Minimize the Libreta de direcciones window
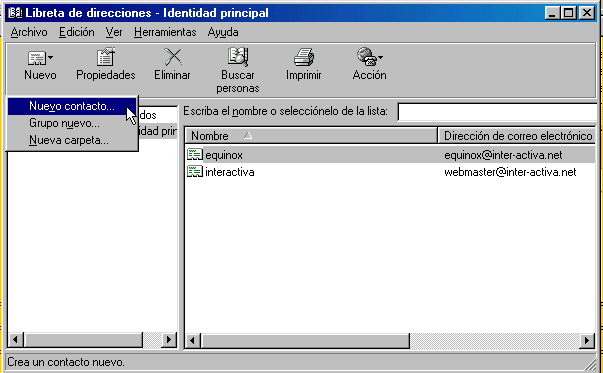Viewport: 603px width, 373px height. pyautogui.click(x=552, y=13)
